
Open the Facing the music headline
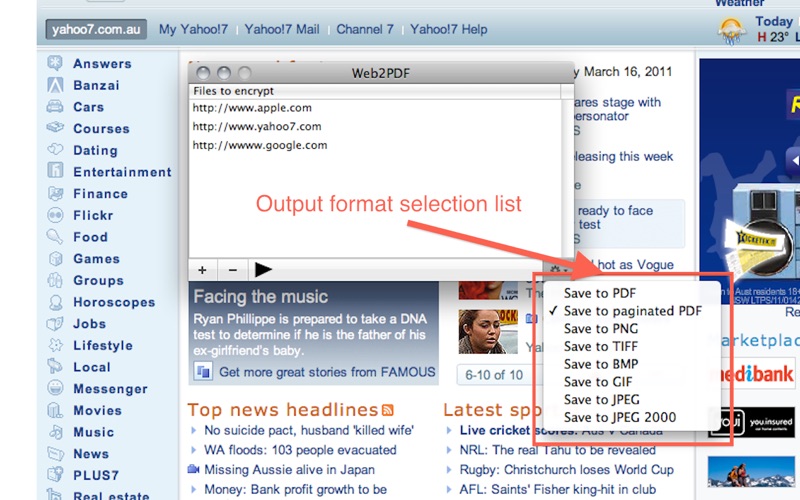point(261,296)
